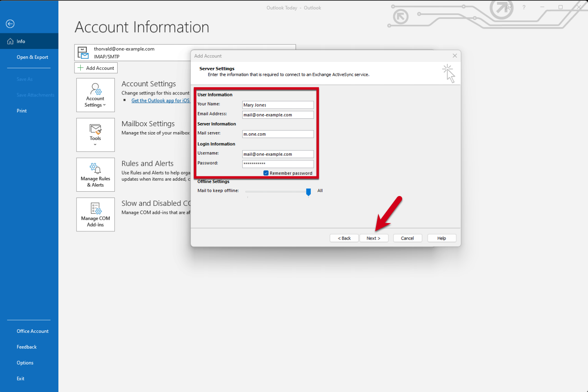588x392 pixels.
Task: Click the IMAP account envelope icon
Action: (83, 53)
